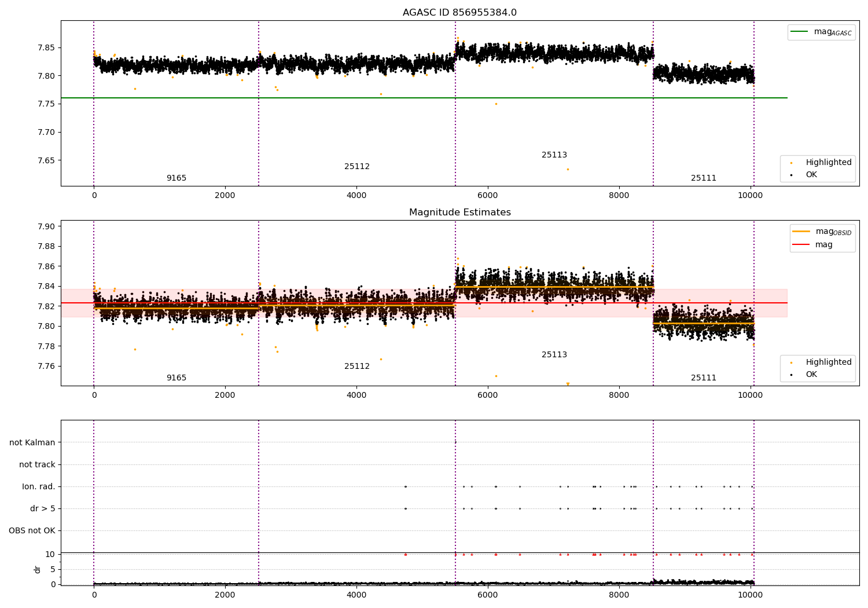868x608 pixels.
Task: Click obsid label 9165 in top plot
Action: tap(176, 178)
